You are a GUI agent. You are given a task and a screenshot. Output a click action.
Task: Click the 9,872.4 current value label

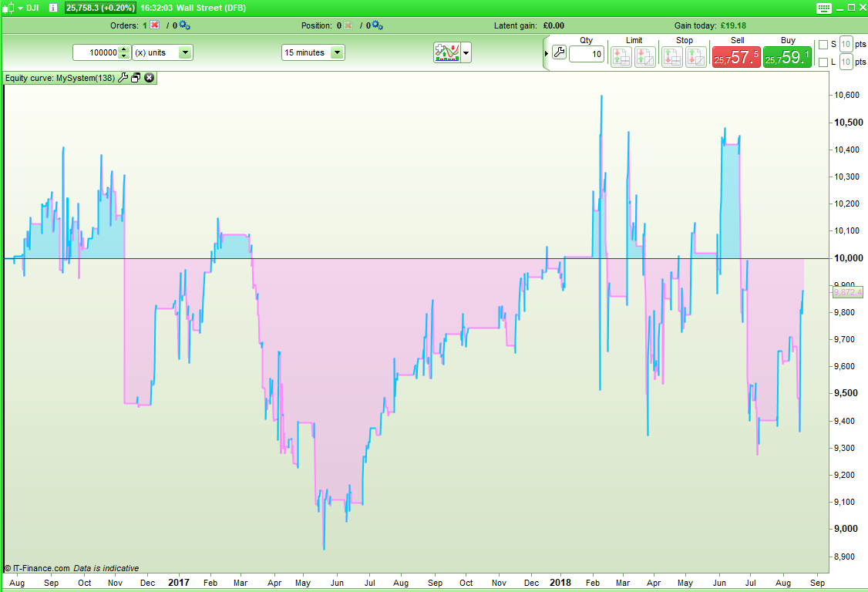(847, 292)
